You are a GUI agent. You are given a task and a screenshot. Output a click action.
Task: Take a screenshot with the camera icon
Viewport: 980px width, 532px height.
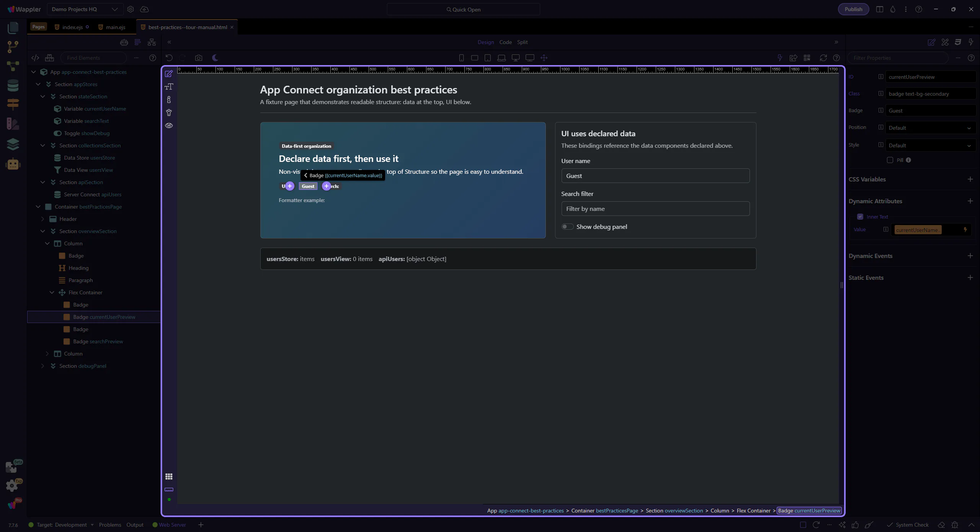point(198,58)
